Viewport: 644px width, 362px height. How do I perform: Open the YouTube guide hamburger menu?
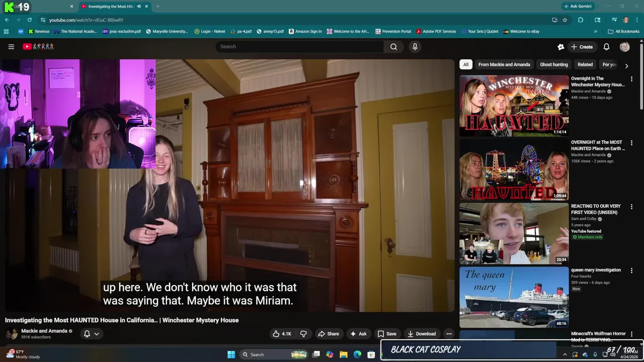pos(11,47)
